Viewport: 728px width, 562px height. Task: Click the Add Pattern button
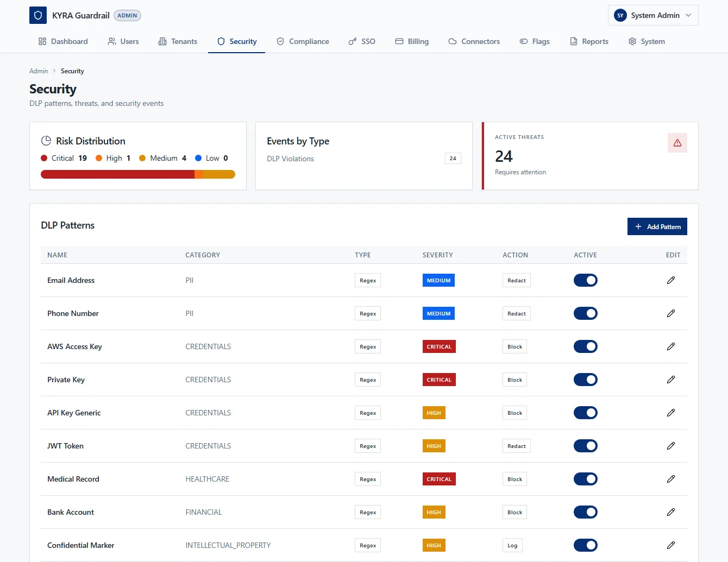point(657,226)
